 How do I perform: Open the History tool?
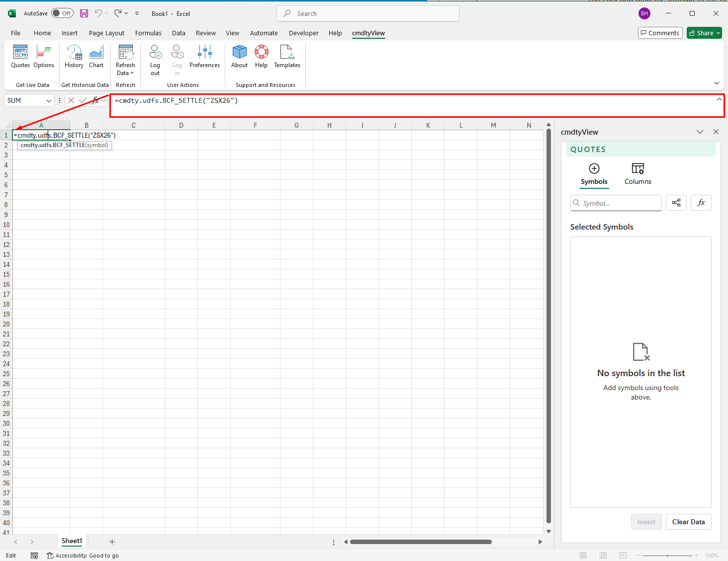[x=74, y=56]
